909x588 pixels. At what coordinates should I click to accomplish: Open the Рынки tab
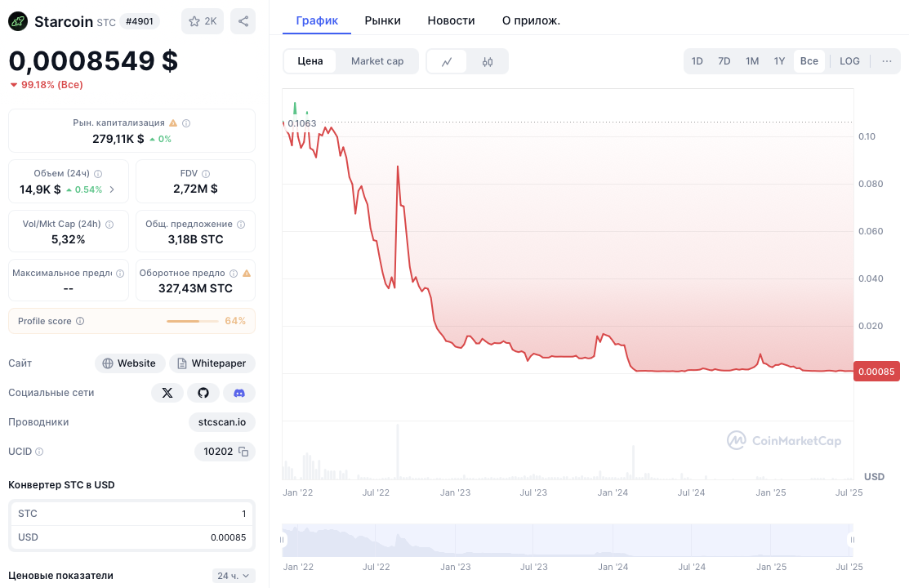(382, 21)
